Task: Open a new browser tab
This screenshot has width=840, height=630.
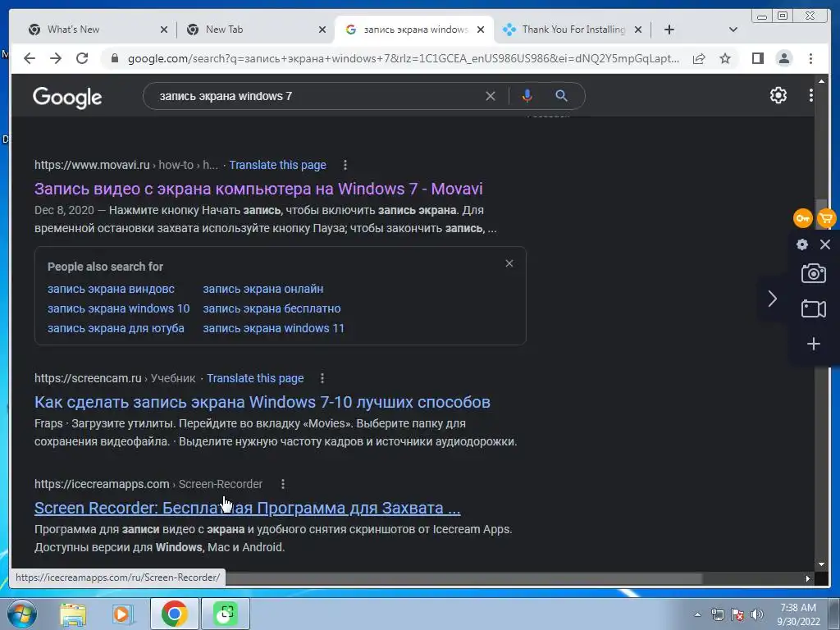Action: click(x=669, y=30)
